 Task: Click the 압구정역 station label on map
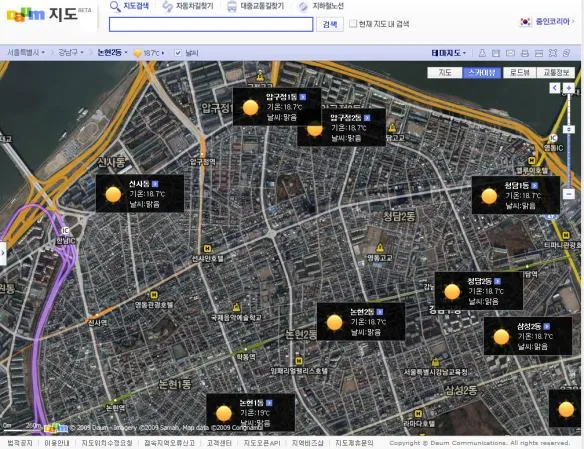(x=203, y=162)
